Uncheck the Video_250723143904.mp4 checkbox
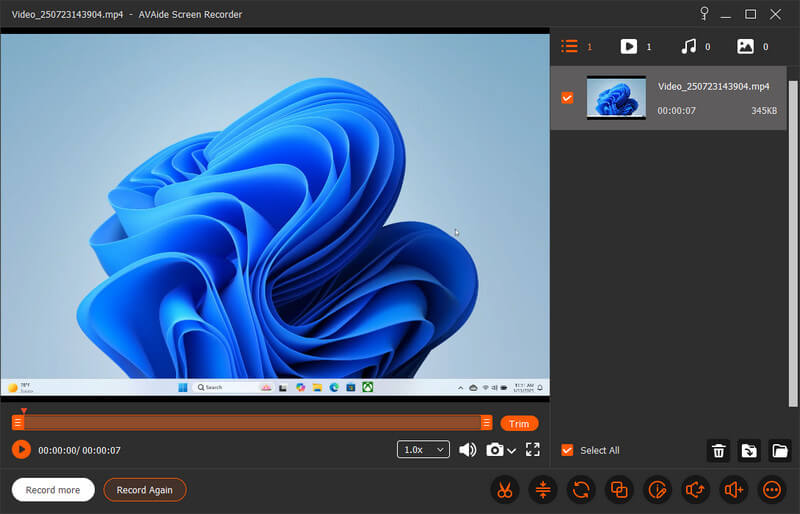Image resolution: width=800 pixels, height=514 pixels. [567, 97]
